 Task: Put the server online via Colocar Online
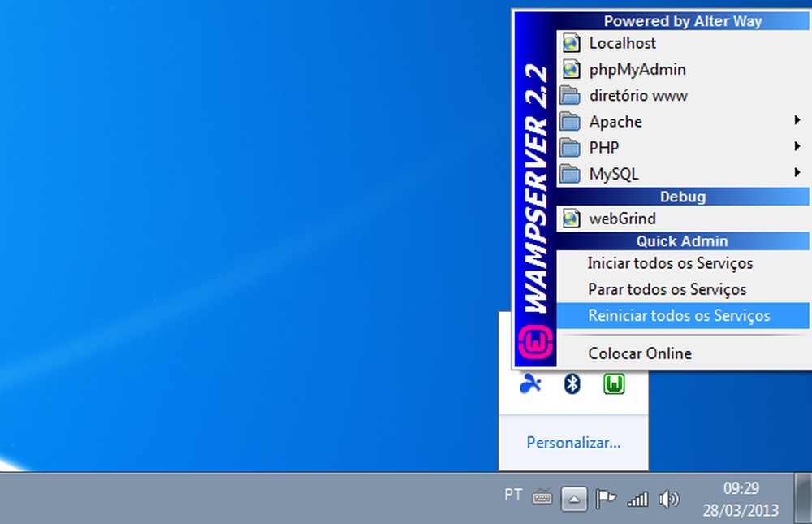coord(639,353)
